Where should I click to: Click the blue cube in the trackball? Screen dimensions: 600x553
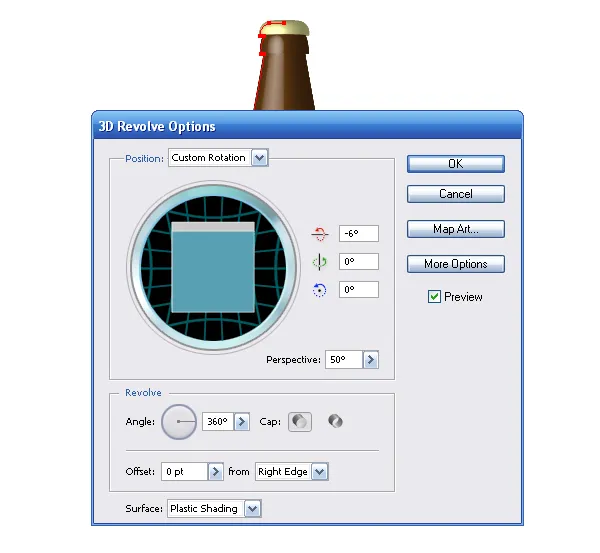[x=213, y=267]
